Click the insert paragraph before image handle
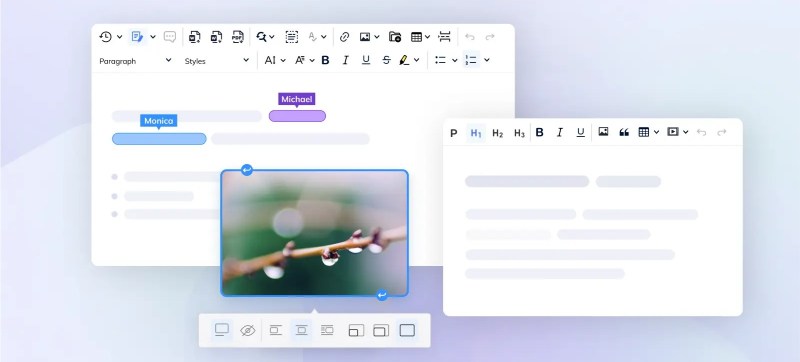 point(247,170)
